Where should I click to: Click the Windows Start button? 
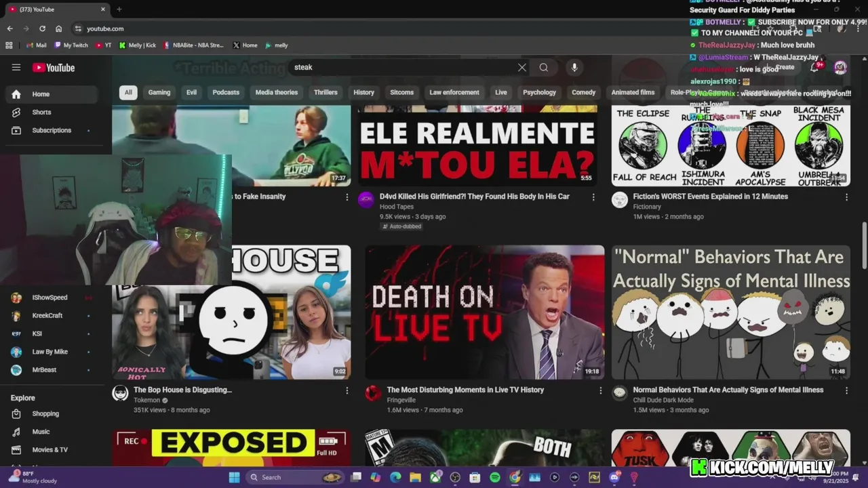click(x=234, y=477)
